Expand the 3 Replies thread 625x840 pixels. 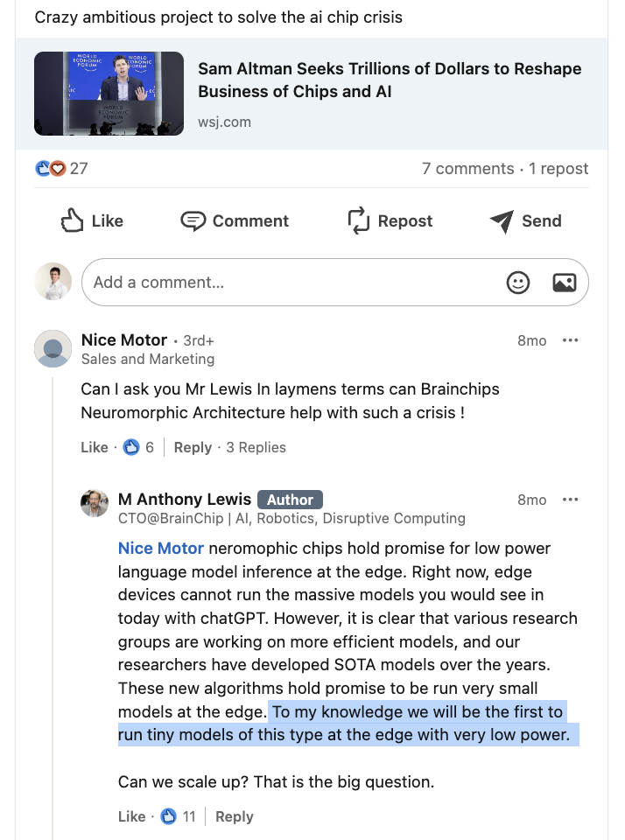(256, 447)
